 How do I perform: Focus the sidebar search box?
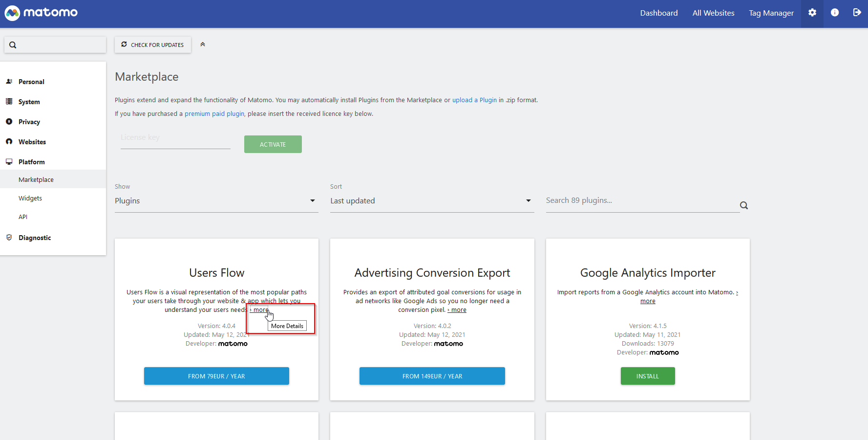(x=55, y=45)
